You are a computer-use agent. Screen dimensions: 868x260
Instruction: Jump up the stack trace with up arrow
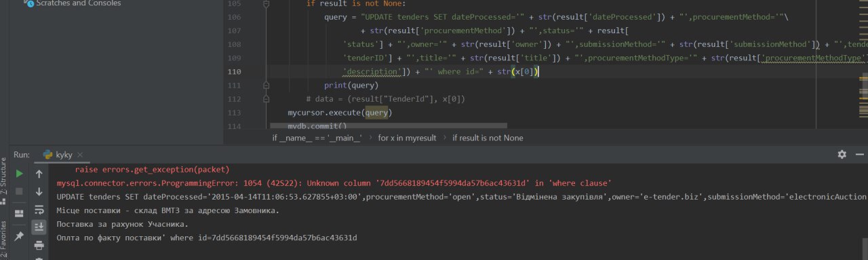39,174
